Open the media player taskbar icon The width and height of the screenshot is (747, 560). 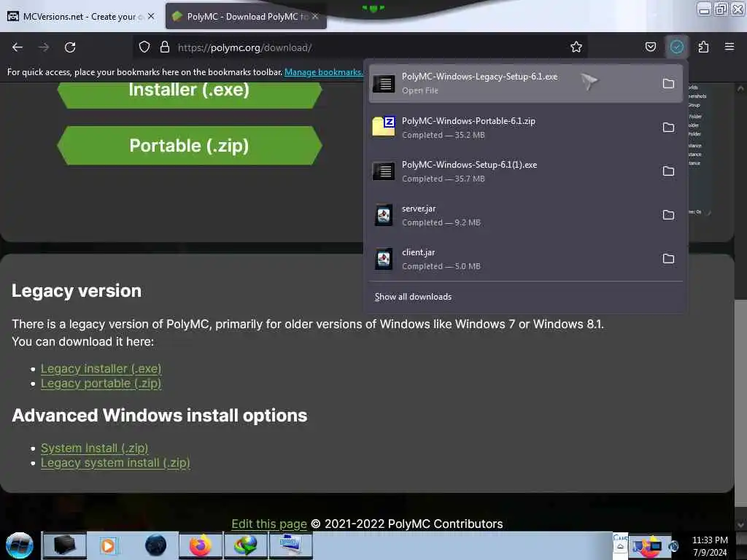[109, 545]
